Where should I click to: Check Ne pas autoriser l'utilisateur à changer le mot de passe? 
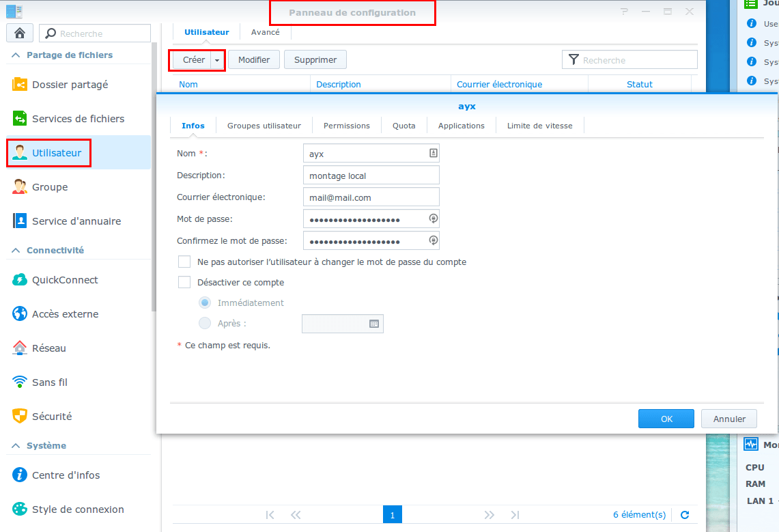[184, 262]
